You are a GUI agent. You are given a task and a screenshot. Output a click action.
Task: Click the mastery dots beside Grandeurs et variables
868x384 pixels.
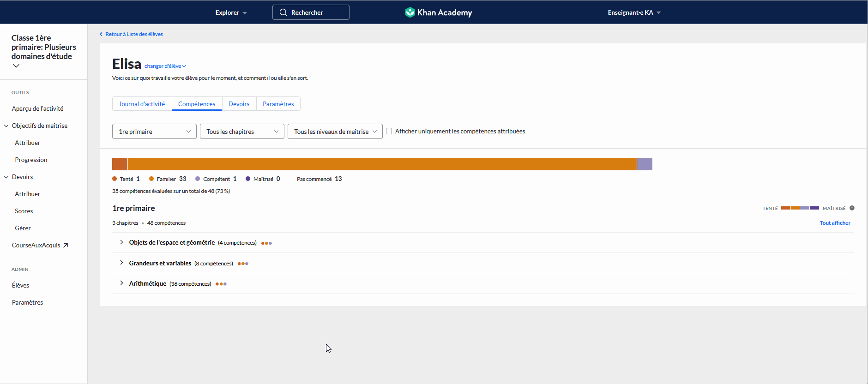pos(243,264)
